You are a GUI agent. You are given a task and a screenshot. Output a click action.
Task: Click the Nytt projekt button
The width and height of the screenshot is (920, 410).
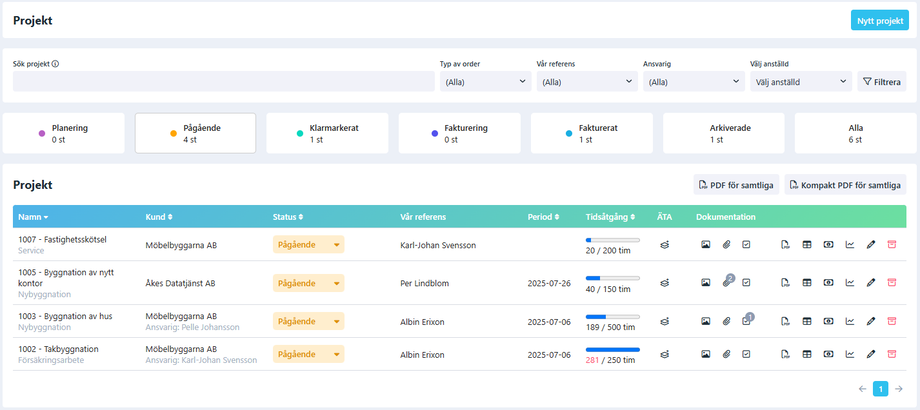pyautogui.click(x=879, y=20)
